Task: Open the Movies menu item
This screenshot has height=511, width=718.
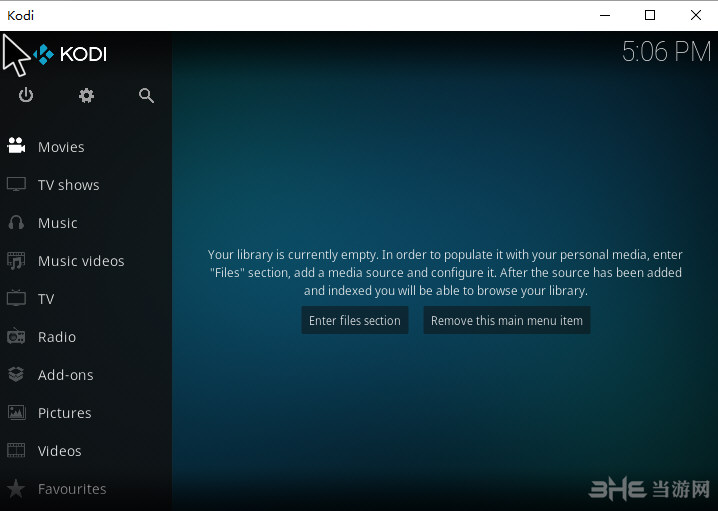Action: click(x=86, y=147)
